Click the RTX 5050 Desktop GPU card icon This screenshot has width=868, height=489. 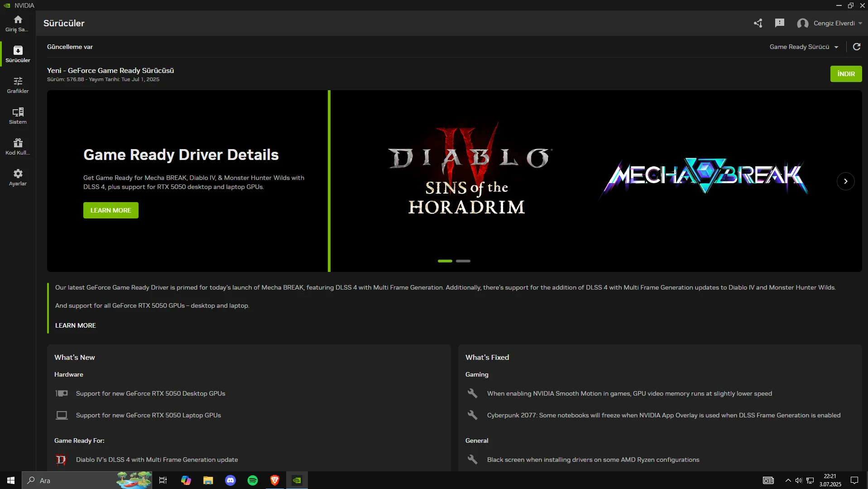coord(62,393)
